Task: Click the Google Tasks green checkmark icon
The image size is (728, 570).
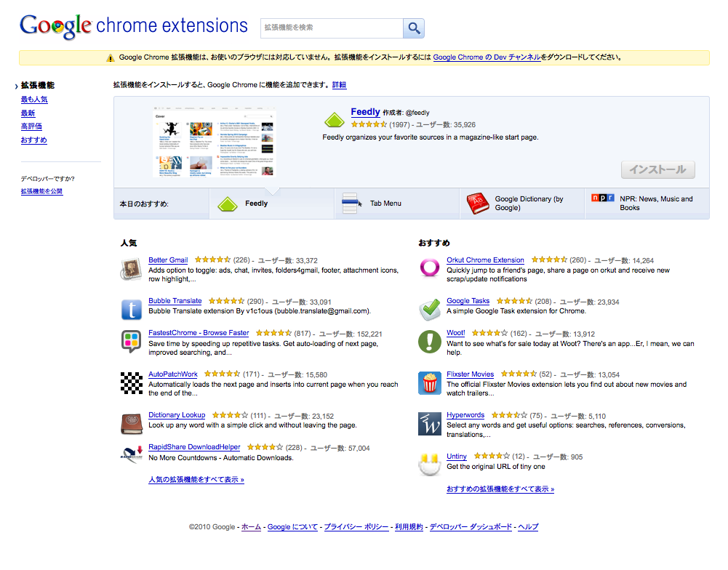Action: point(430,310)
